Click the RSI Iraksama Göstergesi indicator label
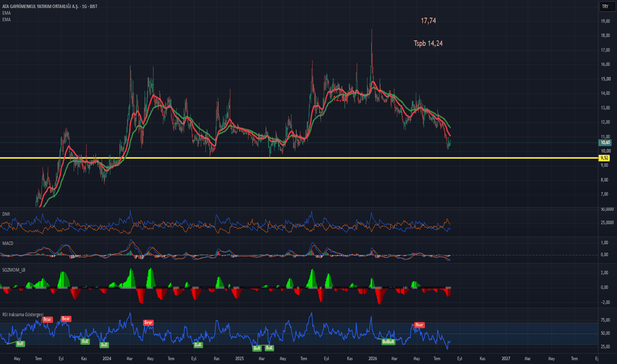This screenshot has width=617, height=364. click(23, 314)
